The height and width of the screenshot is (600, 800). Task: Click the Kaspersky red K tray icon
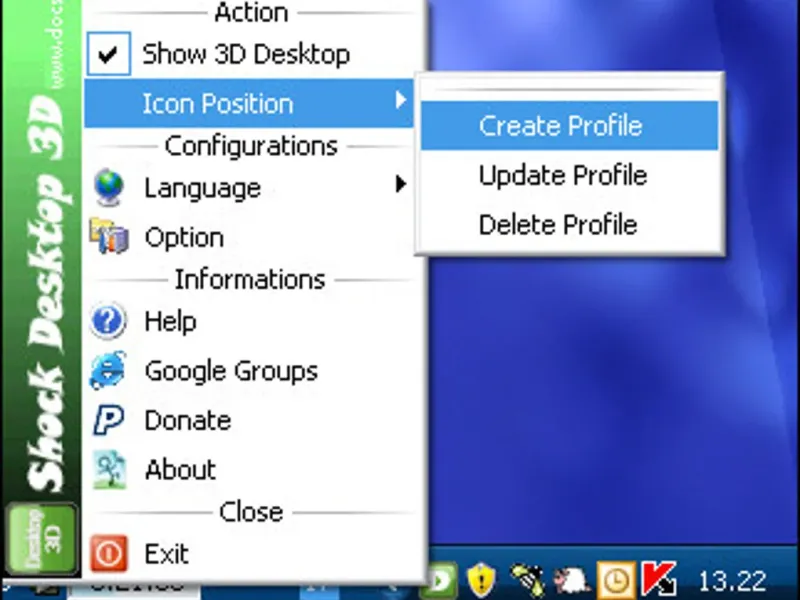click(659, 580)
